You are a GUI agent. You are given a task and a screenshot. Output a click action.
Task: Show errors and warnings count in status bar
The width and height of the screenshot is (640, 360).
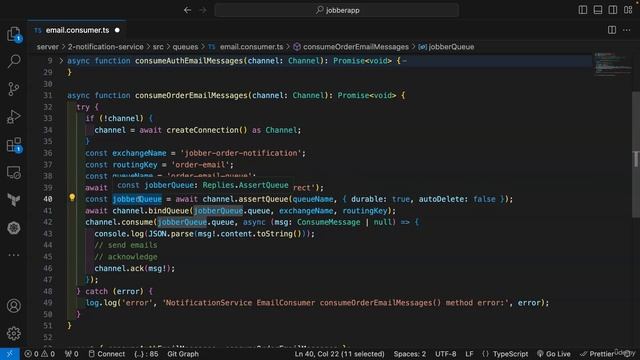pos(40,354)
